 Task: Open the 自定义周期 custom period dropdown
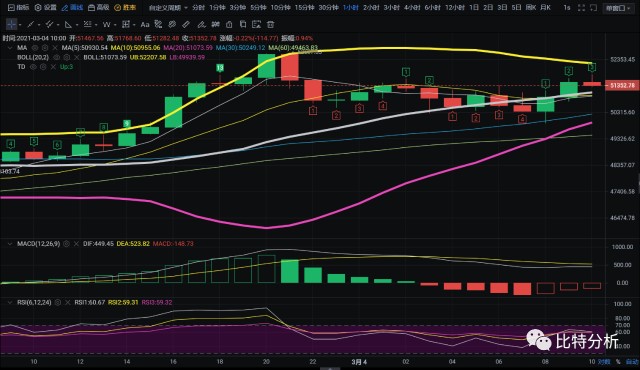(168, 8)
